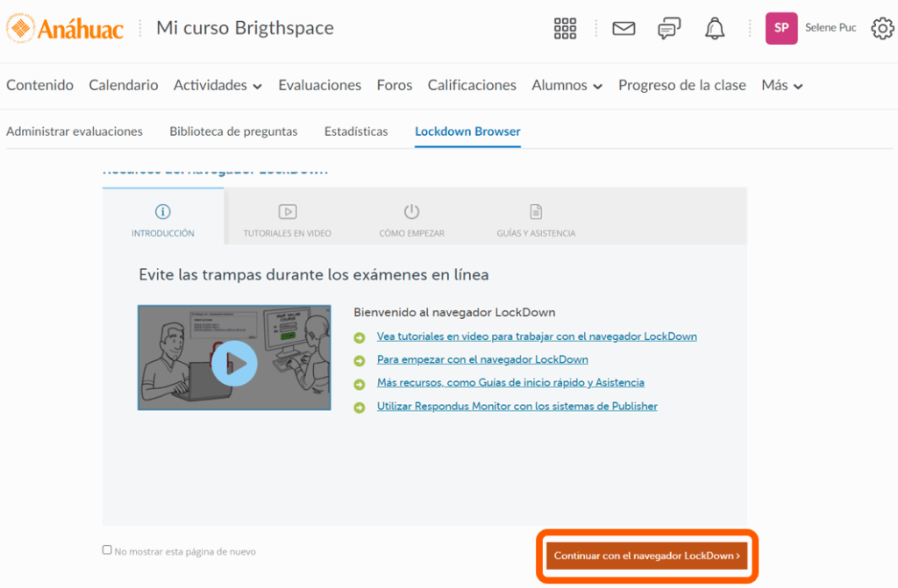The width and height of the screenshot is (898, 588).
Task: Open Calificaciones in the navigation bar
Action: click(472, 85)
